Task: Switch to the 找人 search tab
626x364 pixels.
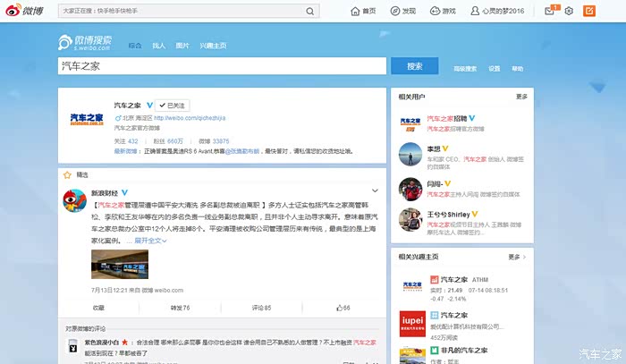Action: pos(159,46)
